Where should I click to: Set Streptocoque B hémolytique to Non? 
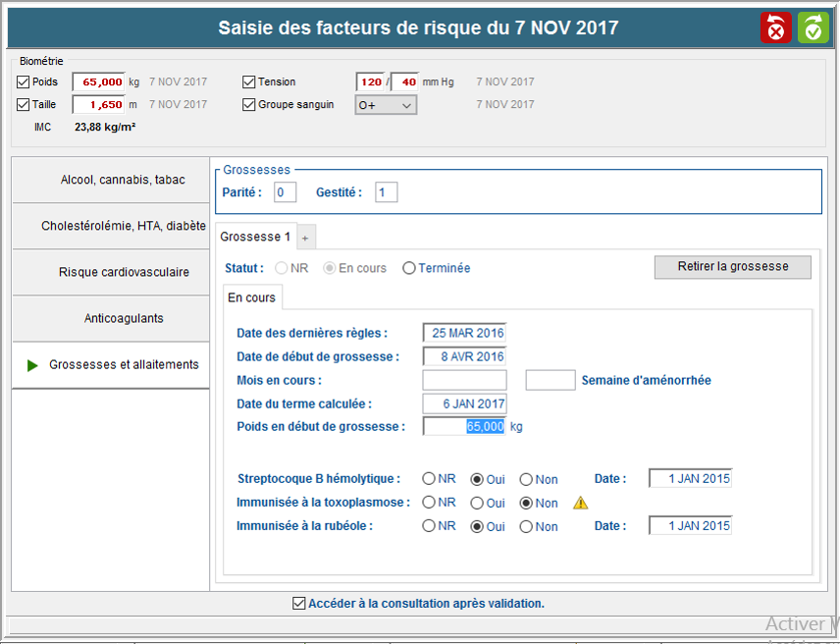tap(526, 479)
